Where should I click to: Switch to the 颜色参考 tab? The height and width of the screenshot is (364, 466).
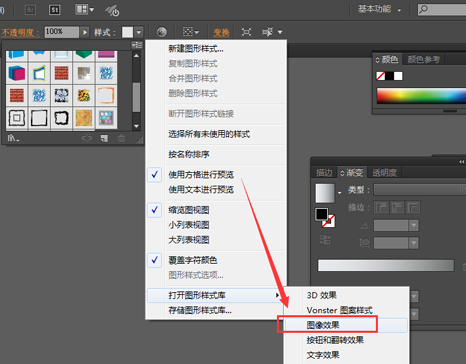[x=424, y=60]
